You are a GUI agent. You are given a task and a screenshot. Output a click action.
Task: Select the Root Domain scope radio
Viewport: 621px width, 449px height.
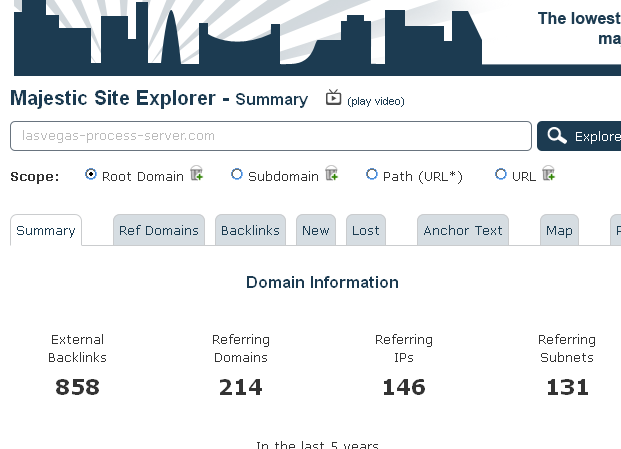(91, 174)
